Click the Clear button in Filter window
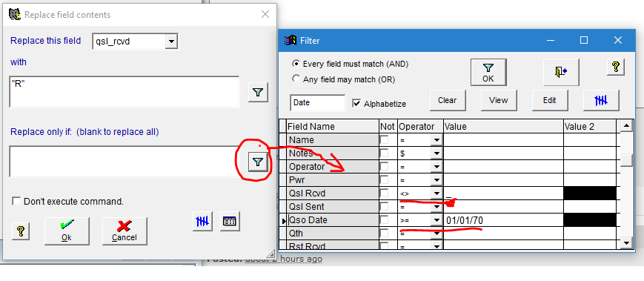Screen dimensions: 644x281 [x=448, y=100]
